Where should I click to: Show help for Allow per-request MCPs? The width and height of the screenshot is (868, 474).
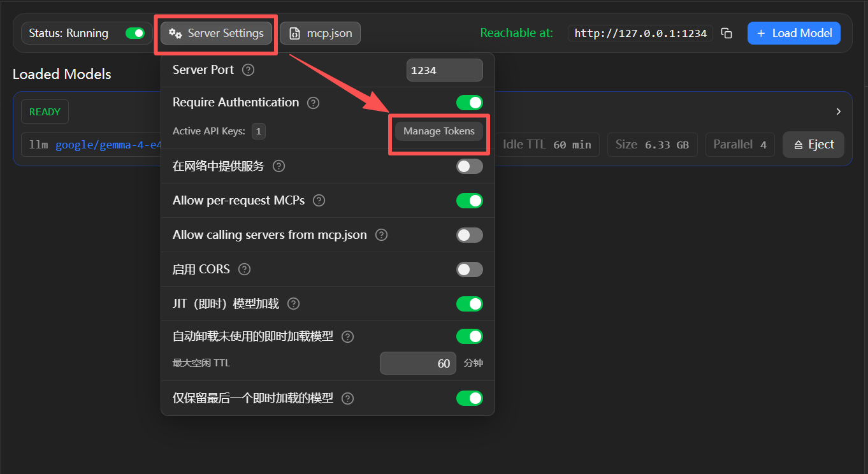point(319,201)
